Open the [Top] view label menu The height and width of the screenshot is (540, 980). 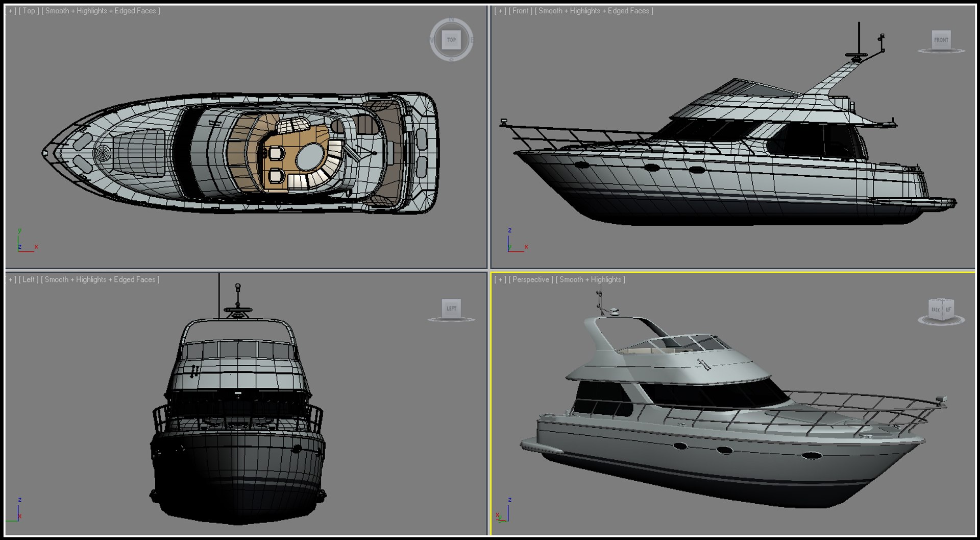(x=29, y=11)
